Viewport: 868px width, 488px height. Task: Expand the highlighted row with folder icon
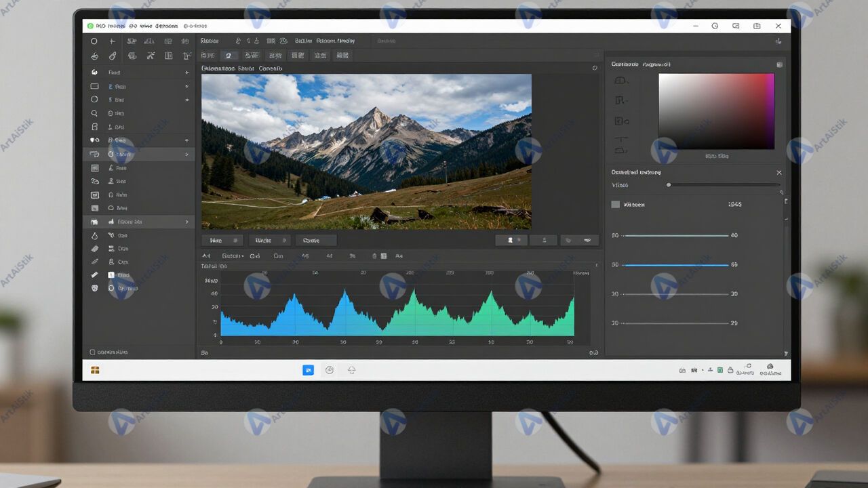[x=186, y=222]
